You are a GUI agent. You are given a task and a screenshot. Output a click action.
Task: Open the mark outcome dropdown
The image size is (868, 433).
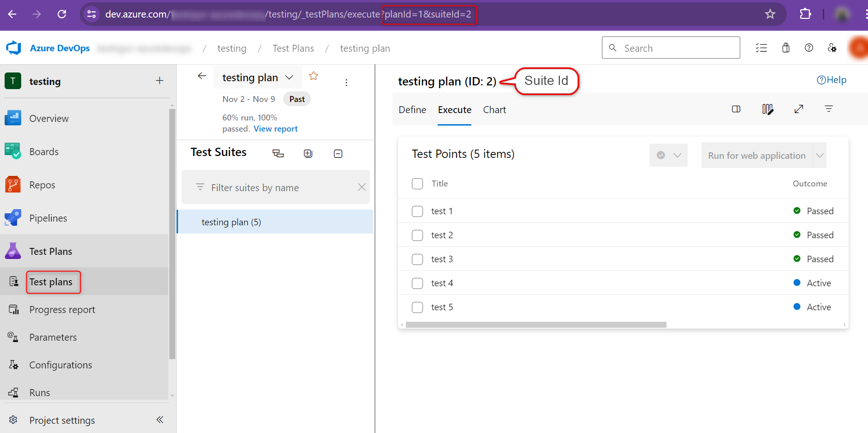click(668, 156)
